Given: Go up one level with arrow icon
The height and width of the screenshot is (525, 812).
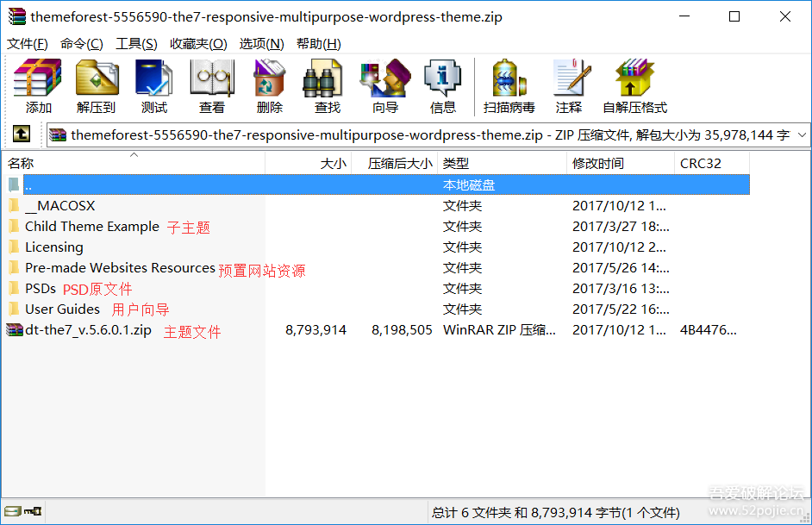Looking at the screenshot, I should pos(22,134).
